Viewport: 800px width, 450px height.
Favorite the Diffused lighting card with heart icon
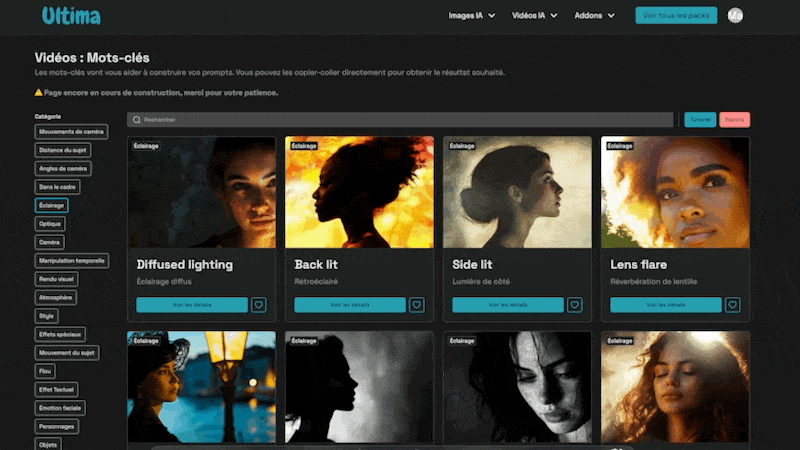coord(259,305)
